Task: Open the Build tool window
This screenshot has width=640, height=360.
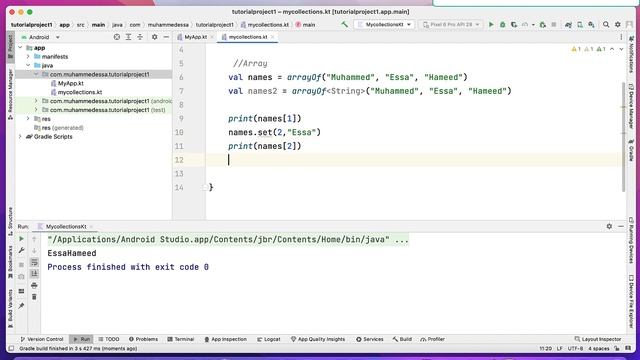Action: [x=402, y=339]
